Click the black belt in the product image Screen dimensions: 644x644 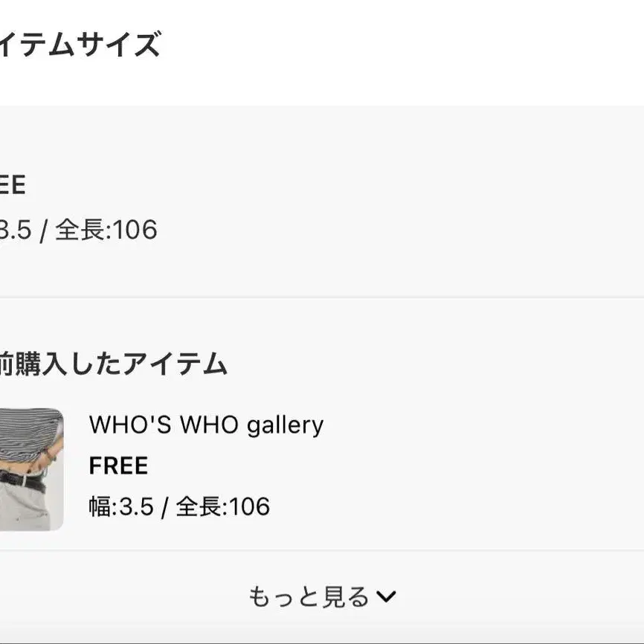pyautogui.click(x=22, y=480)
